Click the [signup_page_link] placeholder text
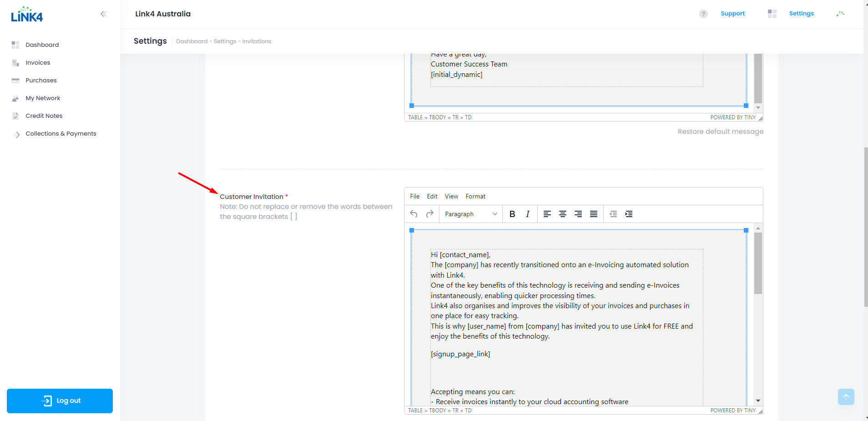The height and width of the screenshot is (421, 868). pos(460,354)
